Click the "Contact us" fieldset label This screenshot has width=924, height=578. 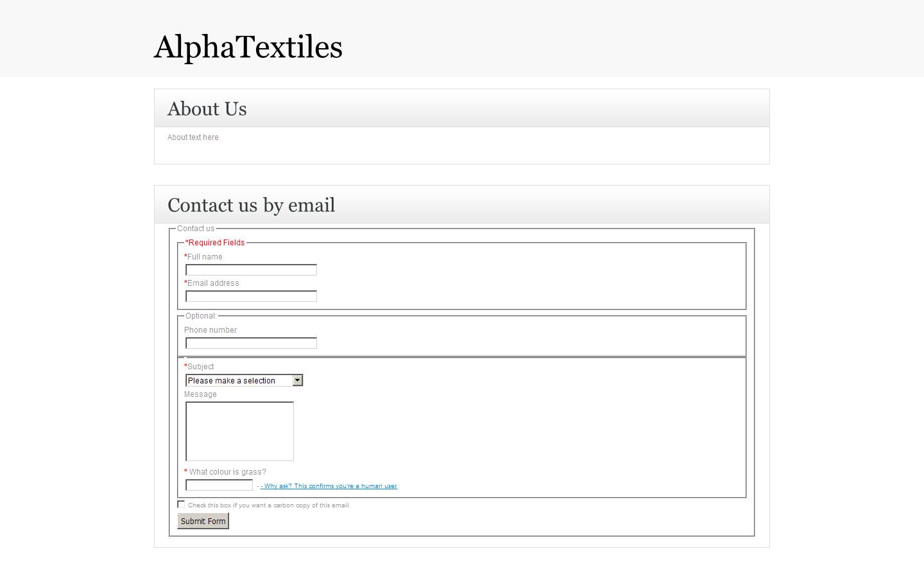pyautogui.click(x=196, y=228)
